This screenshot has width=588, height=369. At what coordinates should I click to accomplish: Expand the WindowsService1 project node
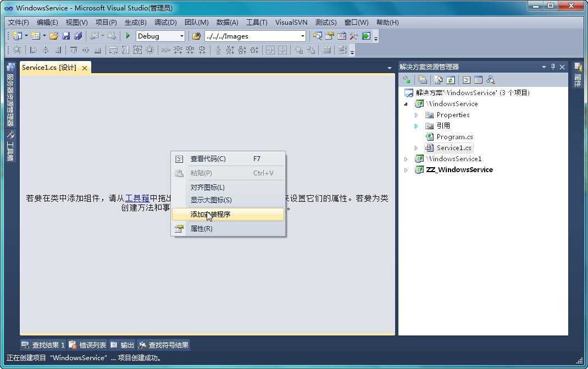406,159
